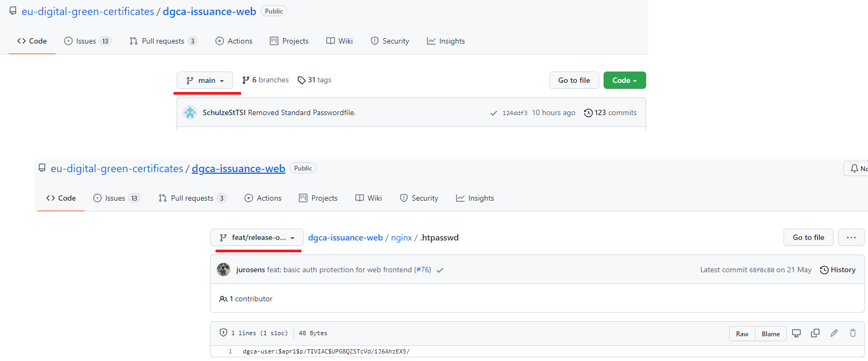Open eu-digital-green-certificates owner link in the top header
The width and height of the screenshot is (868, 361).
coord(88,11)
